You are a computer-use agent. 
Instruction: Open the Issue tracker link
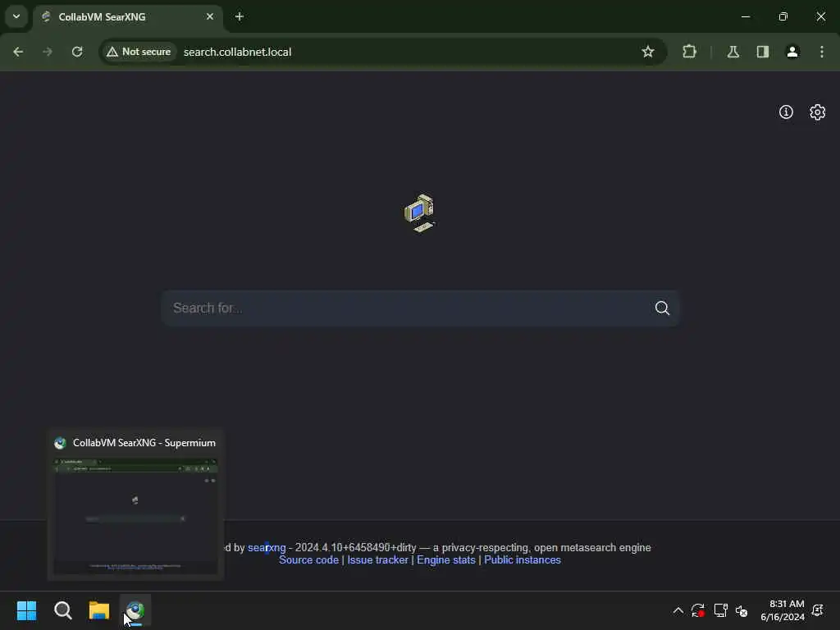[377, 559]
